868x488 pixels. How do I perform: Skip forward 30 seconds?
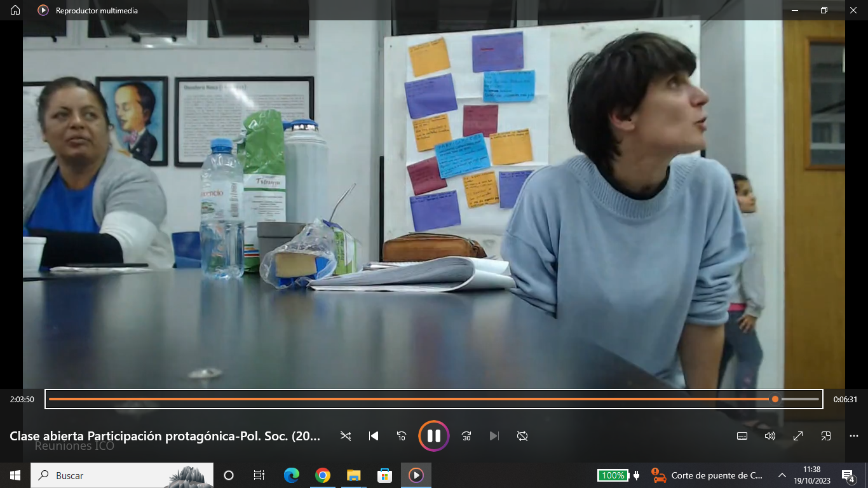[x=466, y=436]
